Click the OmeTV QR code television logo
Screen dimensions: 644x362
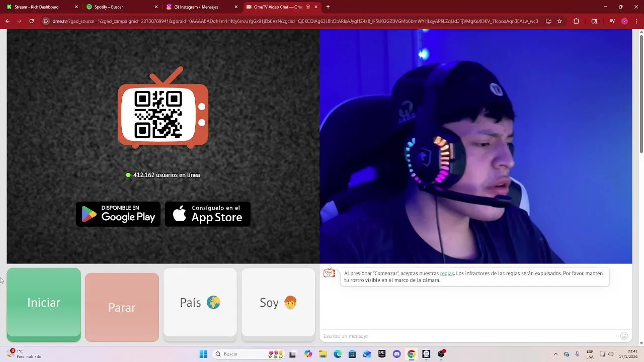click(x=163, y=108)
